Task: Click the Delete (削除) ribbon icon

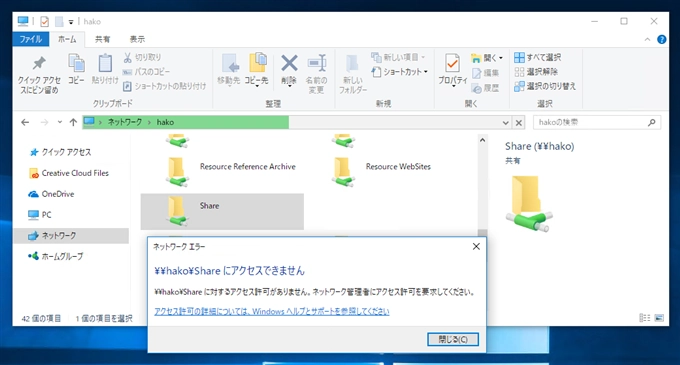Action: (x=289, y=70)
